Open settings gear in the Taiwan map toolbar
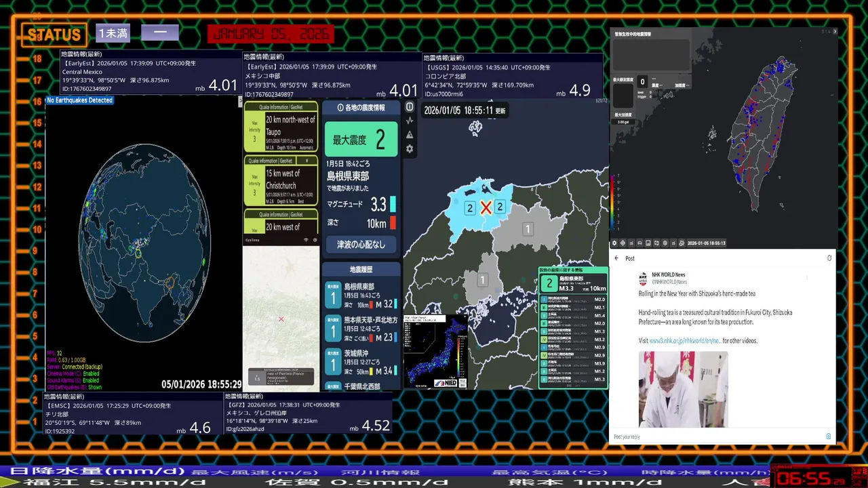This screenshot has height=488, width=868. click(x=614, y=243)
